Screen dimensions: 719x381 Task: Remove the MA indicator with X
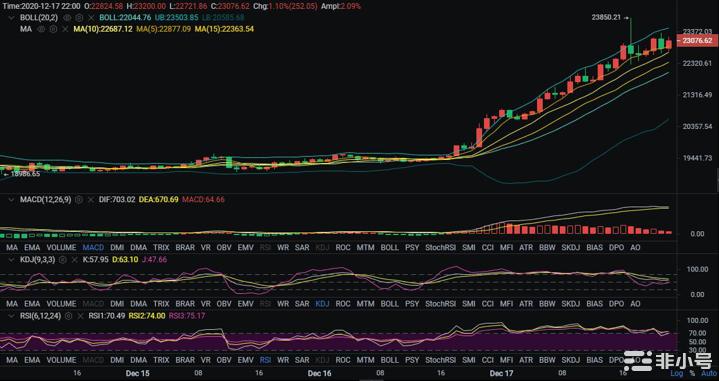click(65, 29)
